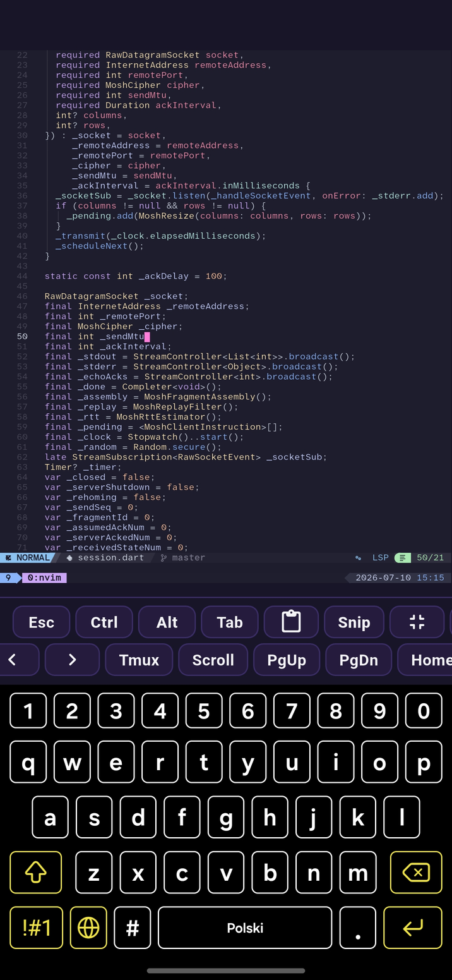Tap the hash # key
The image size is (452, 980).
[133, 928]
